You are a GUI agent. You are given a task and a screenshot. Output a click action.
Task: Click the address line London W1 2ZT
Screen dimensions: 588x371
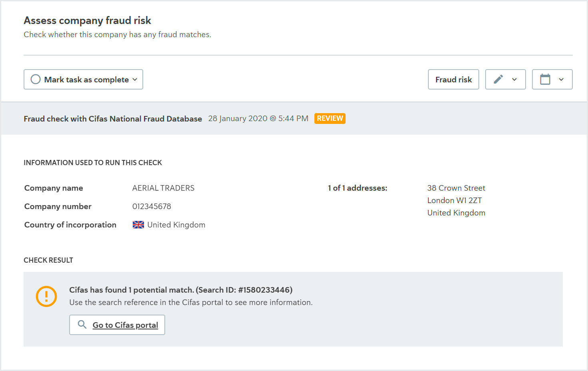pos(454,200)
